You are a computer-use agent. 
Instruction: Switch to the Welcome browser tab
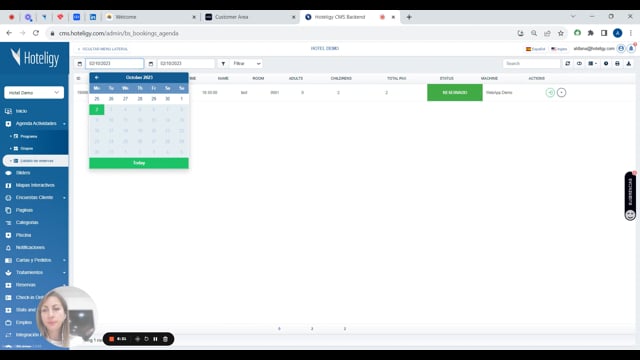[150, 17]
